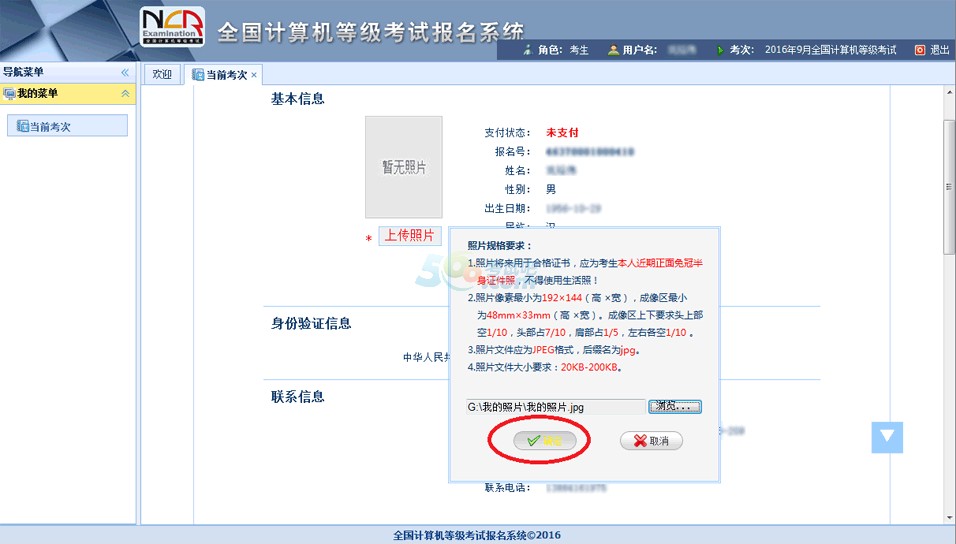Screen dimensions: 956x544
Task: Click the NCR Examination logo
Action: 172,27
